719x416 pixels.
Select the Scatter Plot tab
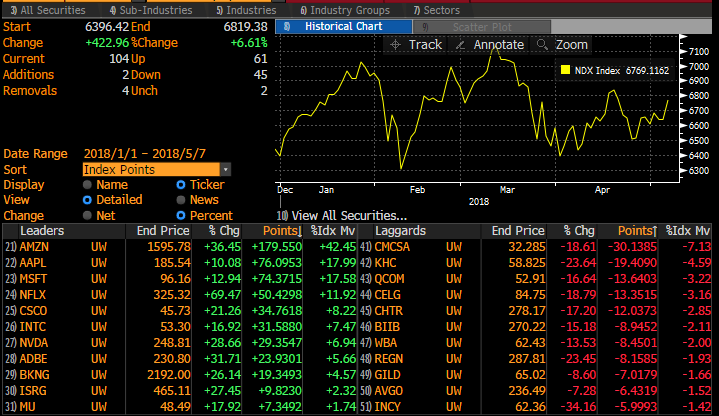(482, 27)
